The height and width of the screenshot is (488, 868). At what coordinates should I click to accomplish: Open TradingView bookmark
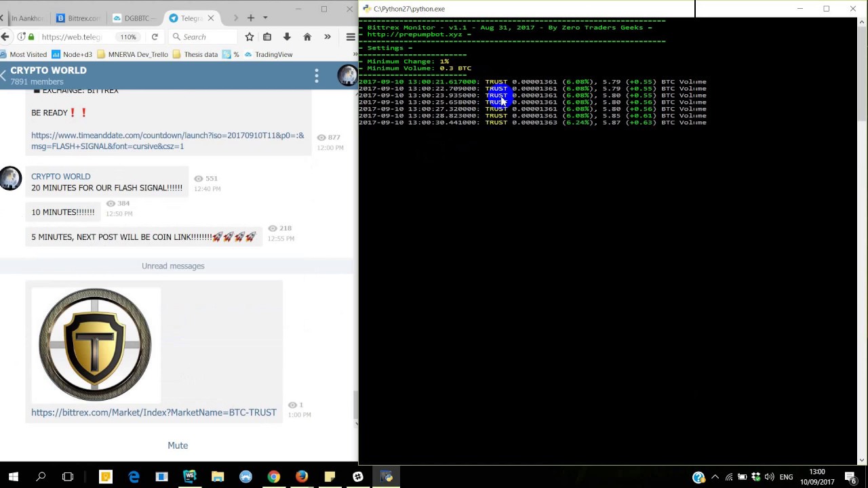269,54
